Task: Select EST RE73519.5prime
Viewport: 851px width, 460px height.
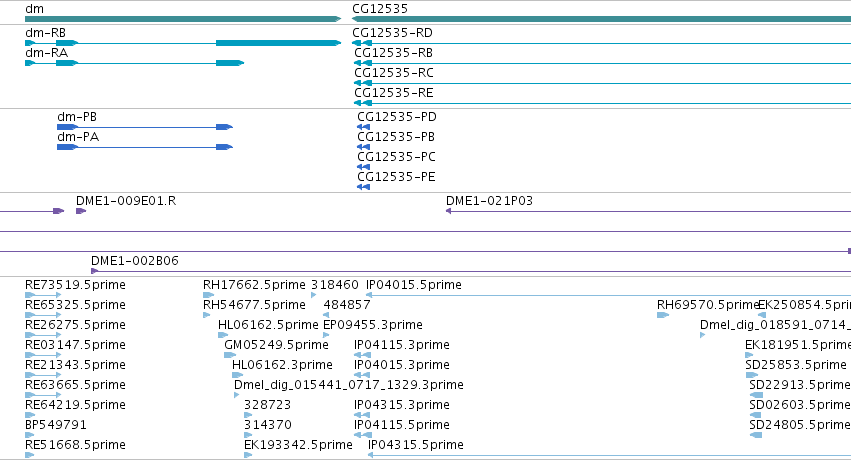Action: pyautogui.click(x=75, y=285)
